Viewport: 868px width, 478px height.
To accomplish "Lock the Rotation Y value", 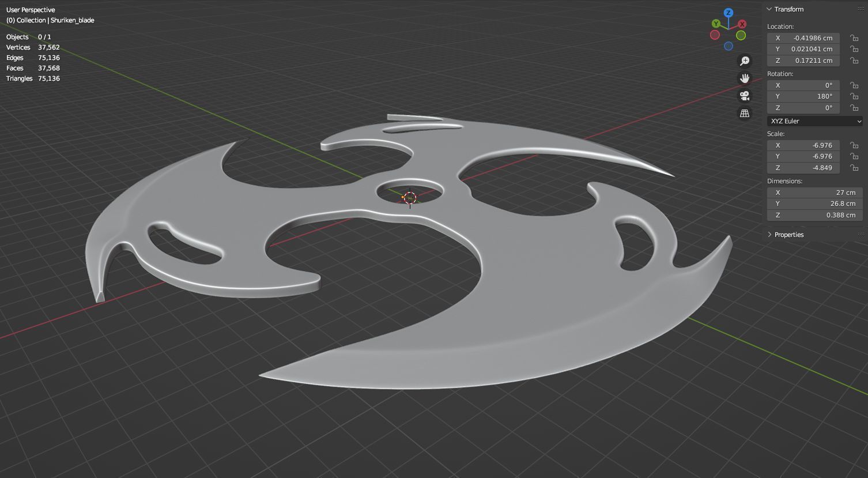I will (x=854, y=96).
